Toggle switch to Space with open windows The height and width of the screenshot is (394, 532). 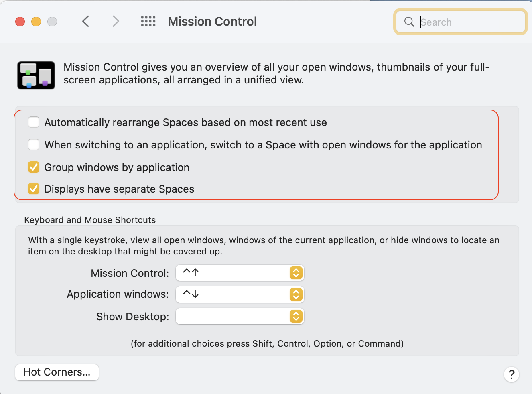click(x=34, y=144)
